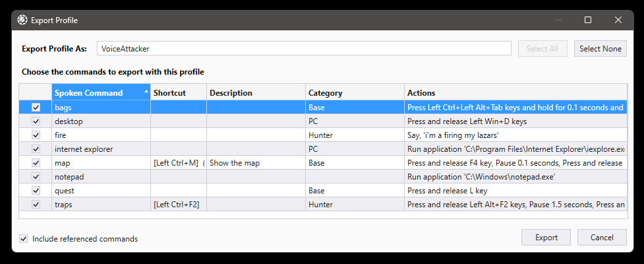
Task: Toggle the 'traps' command checkbox
Action: coord(36,205)
